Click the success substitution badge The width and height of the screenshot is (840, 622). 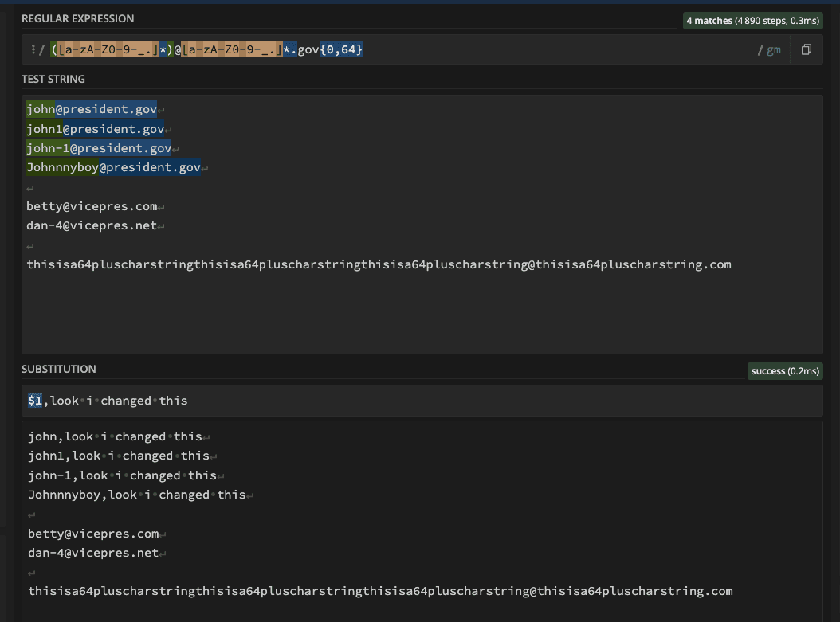[784, 370]
